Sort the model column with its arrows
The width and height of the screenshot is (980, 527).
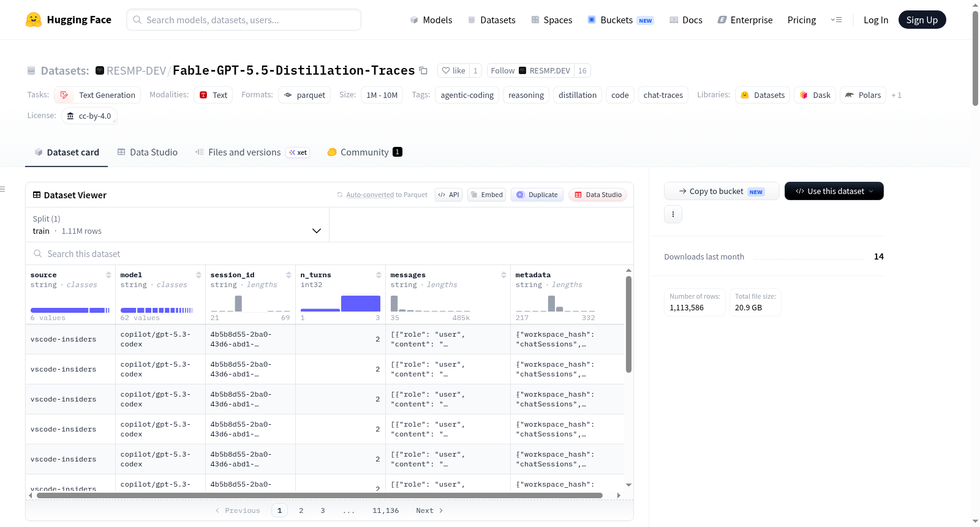click(198, 275)
